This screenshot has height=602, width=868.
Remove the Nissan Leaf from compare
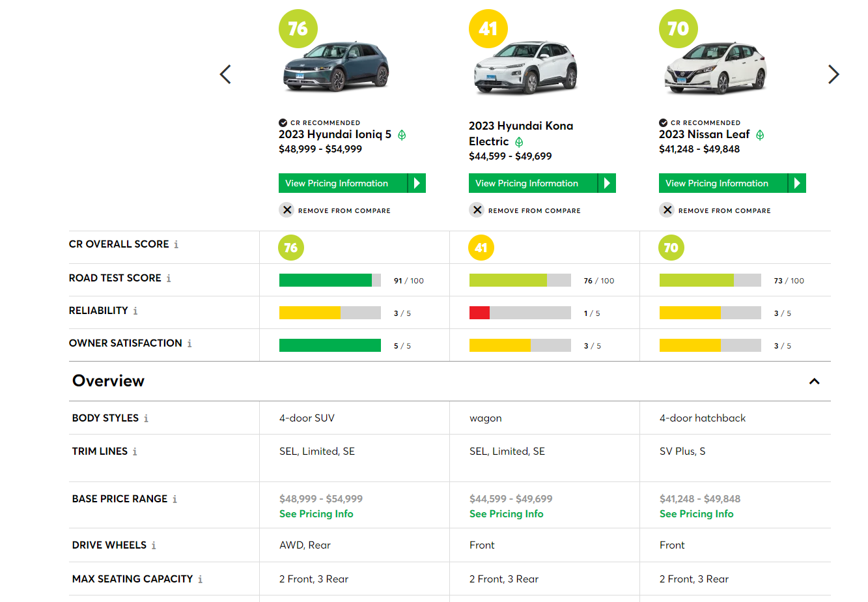667,210
